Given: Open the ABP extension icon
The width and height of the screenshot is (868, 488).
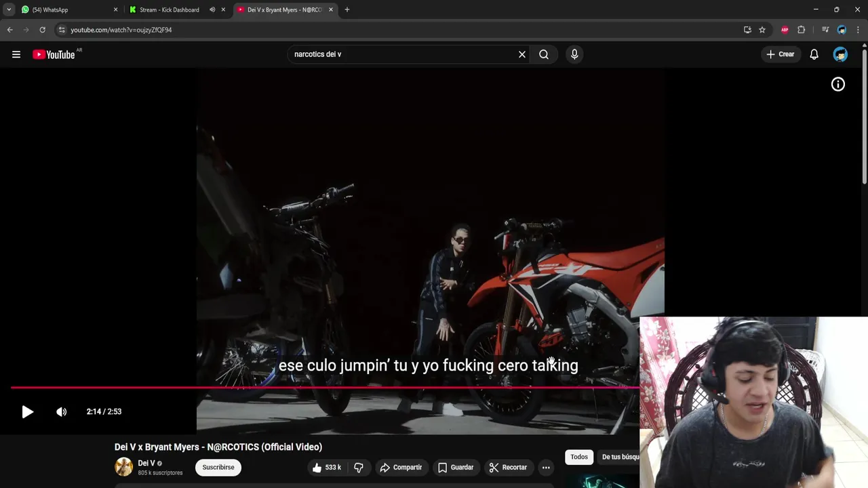Looking at the screenshot, I should coord(785,30).
